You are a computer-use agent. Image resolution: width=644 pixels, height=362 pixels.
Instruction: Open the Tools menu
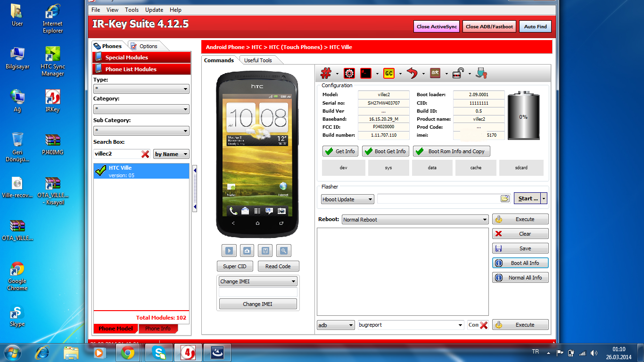pos(132,9)
